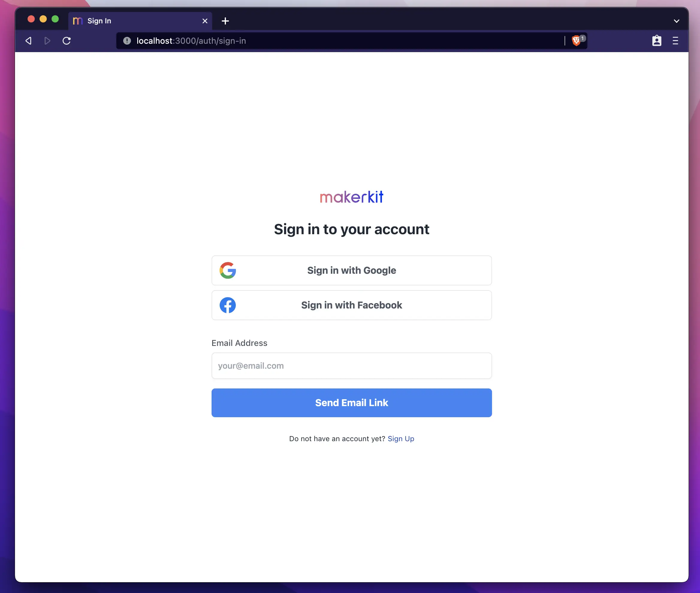This screenshot has width=700, height=593.
Task: Select the email address input field
Action: coord(351,365)
